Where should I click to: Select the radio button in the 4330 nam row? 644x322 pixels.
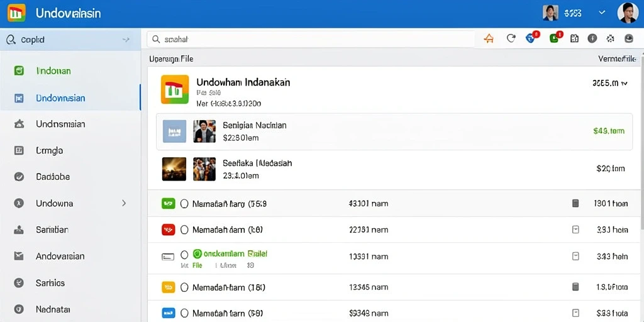point(184,203)
